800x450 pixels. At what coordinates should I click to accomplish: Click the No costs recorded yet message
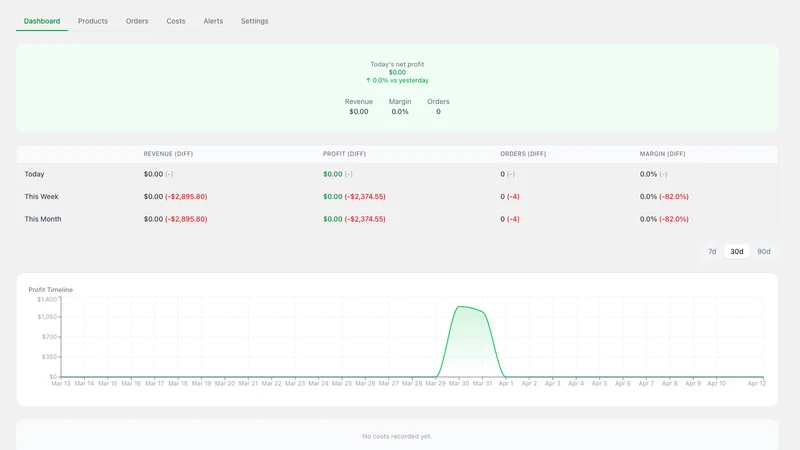pos(397,436)
